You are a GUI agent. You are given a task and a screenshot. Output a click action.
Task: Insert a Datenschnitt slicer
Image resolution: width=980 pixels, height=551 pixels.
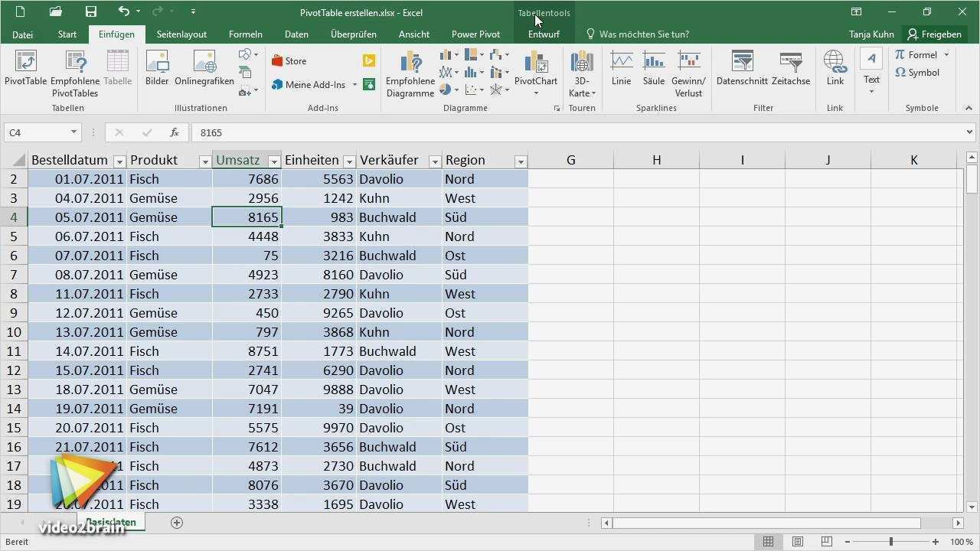coord(743,69)
